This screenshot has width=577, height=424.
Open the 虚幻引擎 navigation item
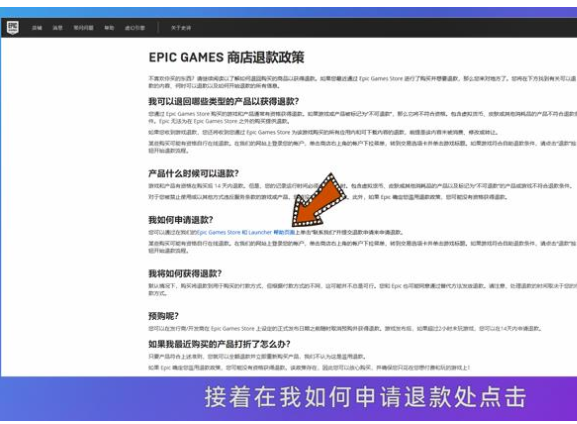pyautogui.click(x=135, y=28)
